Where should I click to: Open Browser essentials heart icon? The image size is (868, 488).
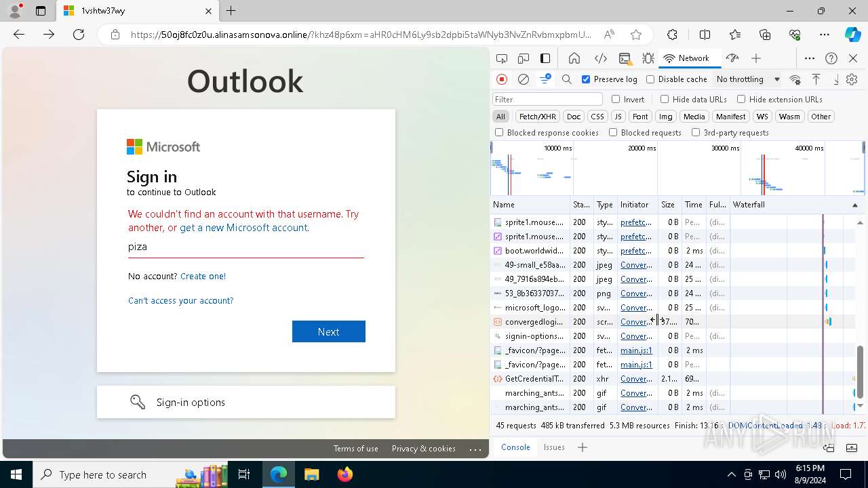click(x=795, y=35)
